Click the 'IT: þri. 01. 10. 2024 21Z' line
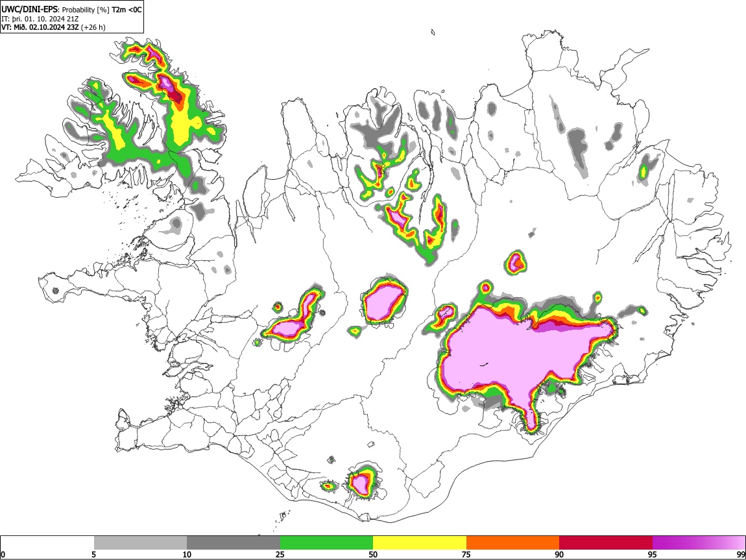The image size is (746, 560). (x=40, y=19)
